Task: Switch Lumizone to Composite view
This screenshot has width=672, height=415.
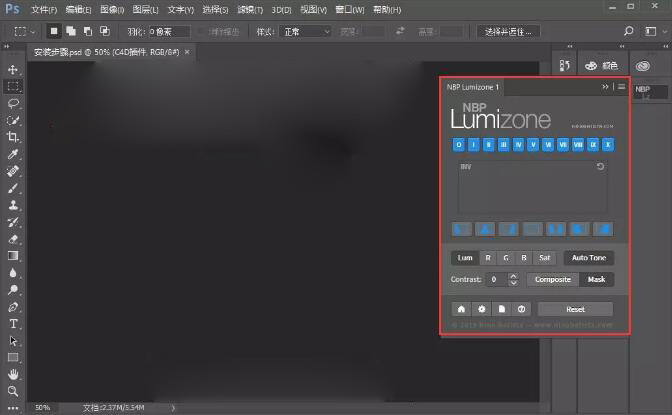Action: pyautogui.click(x=553, y=280)
